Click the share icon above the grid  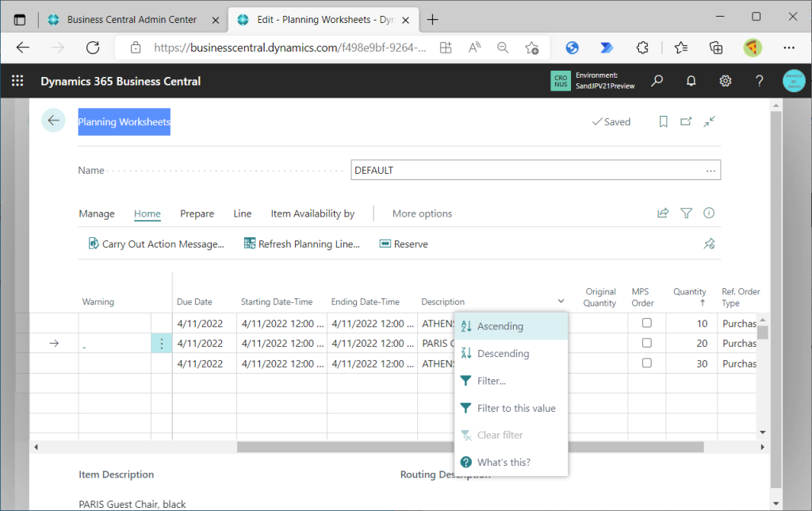coord(663,213)
